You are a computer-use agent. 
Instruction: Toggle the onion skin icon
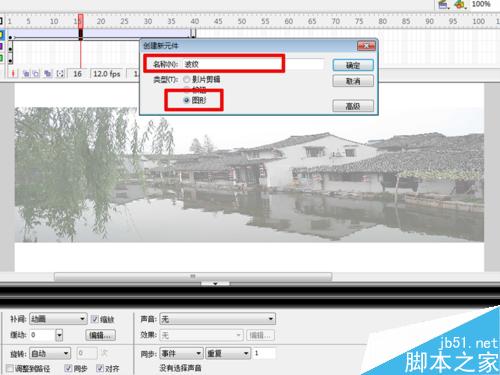pyautogui.click(x=26, y=73)
